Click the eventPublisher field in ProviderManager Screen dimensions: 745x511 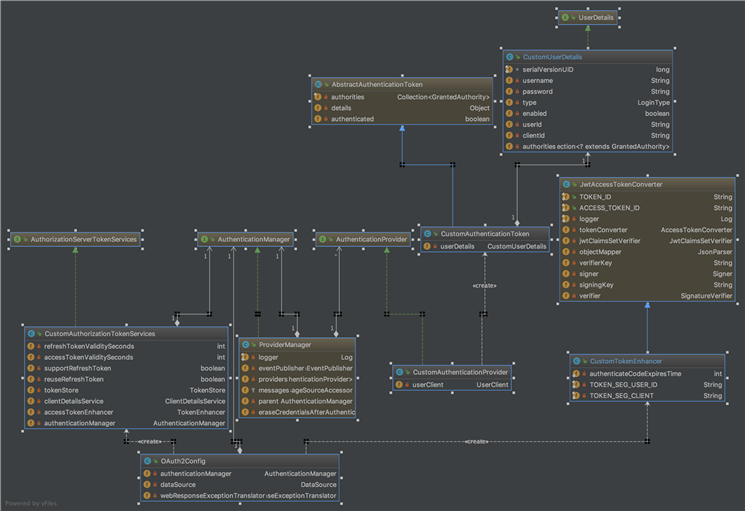point(297,368)
